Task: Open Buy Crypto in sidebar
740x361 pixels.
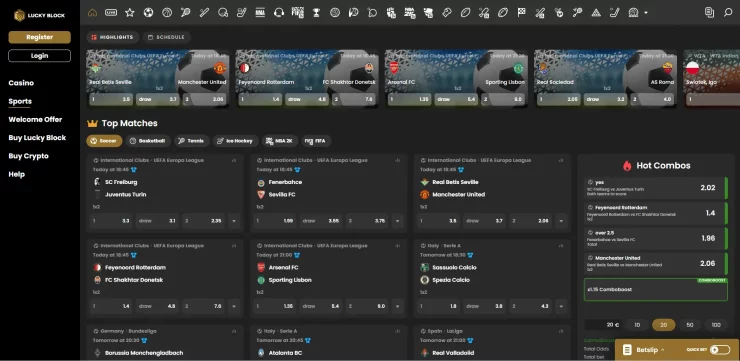Action: [x=28, y=156]
